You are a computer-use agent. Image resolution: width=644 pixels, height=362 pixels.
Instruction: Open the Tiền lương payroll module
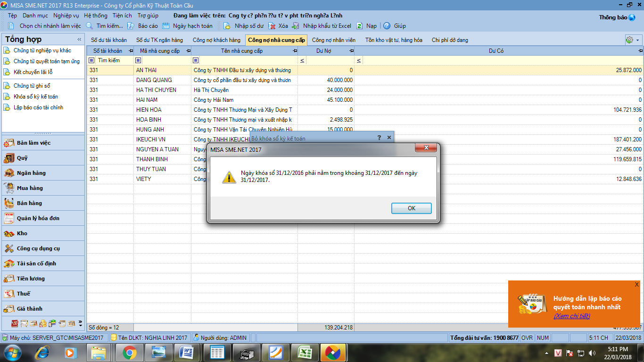click(43, 279)
